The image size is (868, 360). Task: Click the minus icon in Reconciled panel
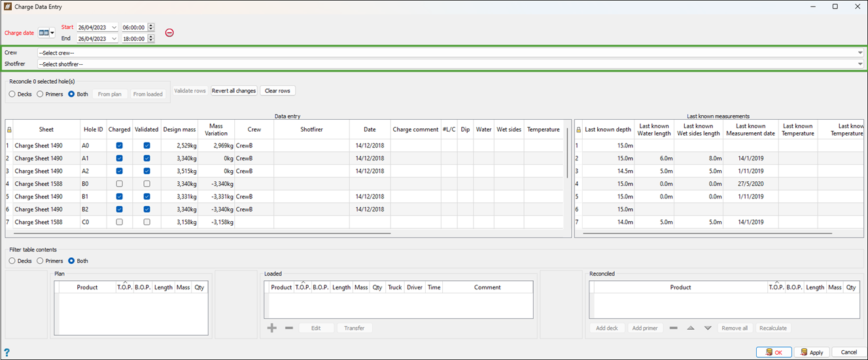674,328
